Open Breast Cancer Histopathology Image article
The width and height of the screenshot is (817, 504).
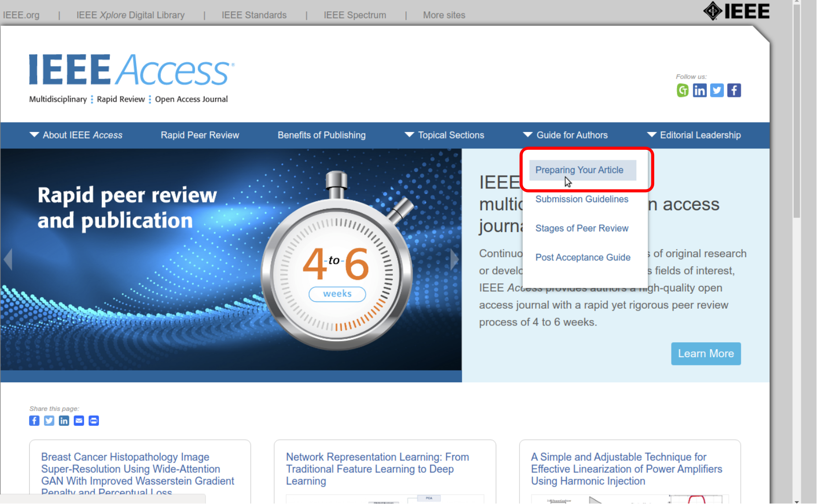(138, 474)
